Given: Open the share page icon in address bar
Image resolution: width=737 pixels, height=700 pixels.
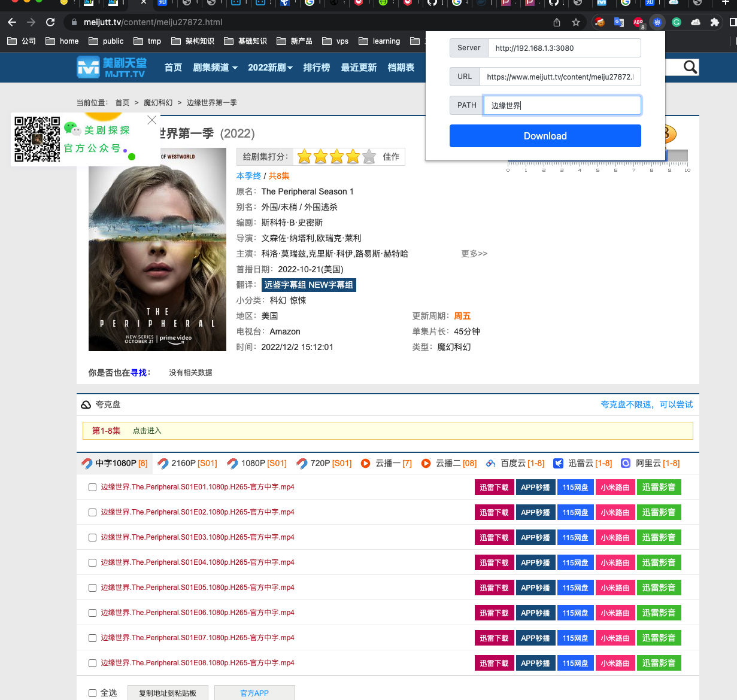Looking at the screenshot, I should (x=557, y=22).
